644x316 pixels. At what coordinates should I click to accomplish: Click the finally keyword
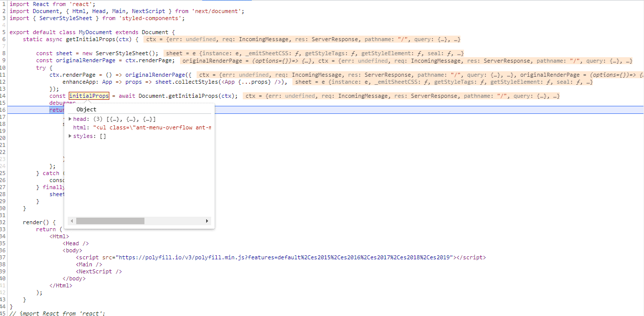click(x=54, y=187)
